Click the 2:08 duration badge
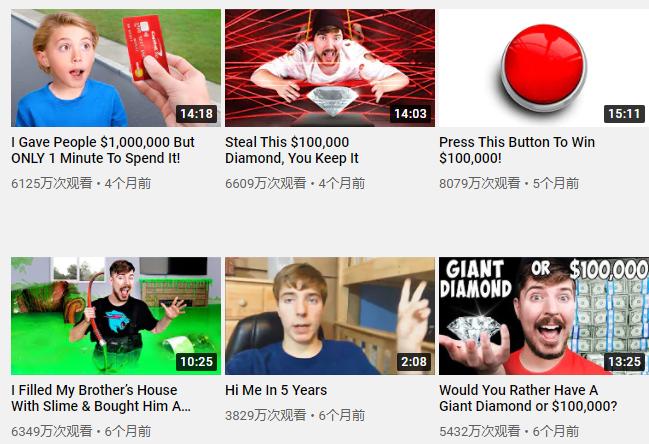The width and height of the screenshot is (649, 444). click(414, 362)
